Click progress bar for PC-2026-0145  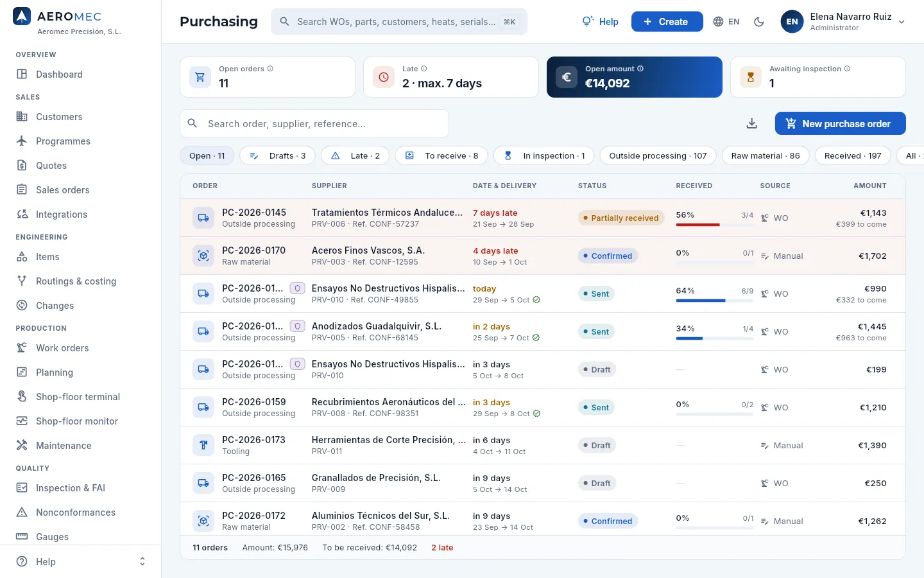click(715, 225)
